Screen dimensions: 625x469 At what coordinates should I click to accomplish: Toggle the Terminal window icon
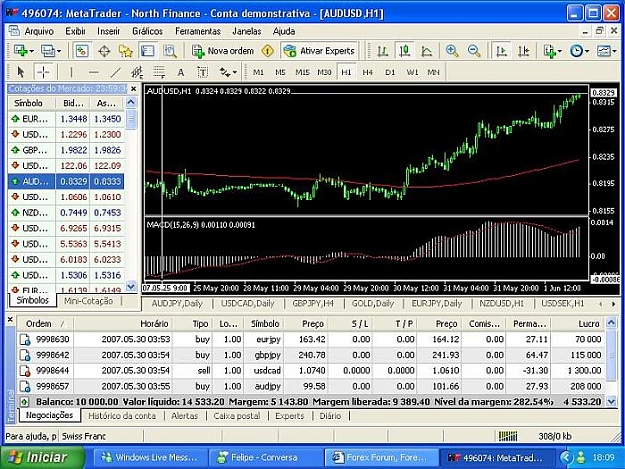(147, 51)
